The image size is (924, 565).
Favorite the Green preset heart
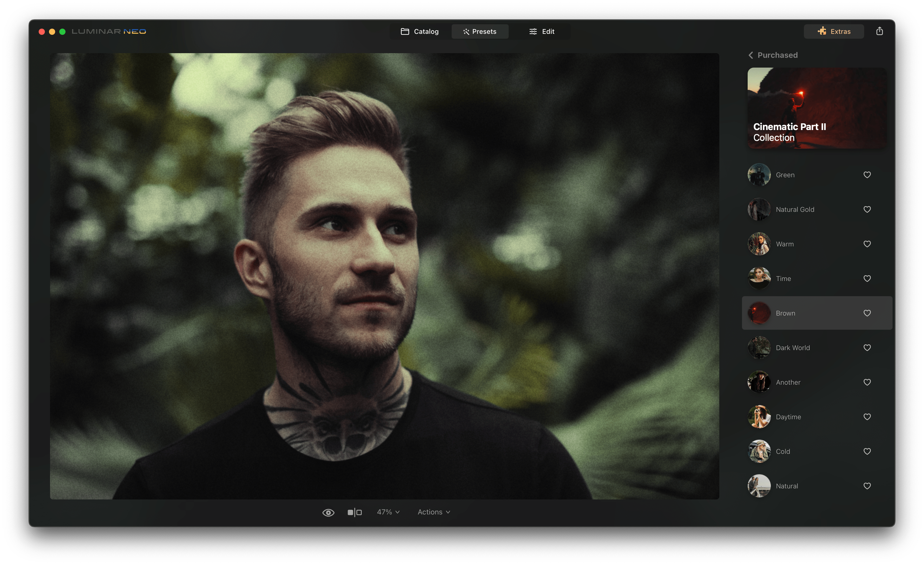(x=867, y=175)
